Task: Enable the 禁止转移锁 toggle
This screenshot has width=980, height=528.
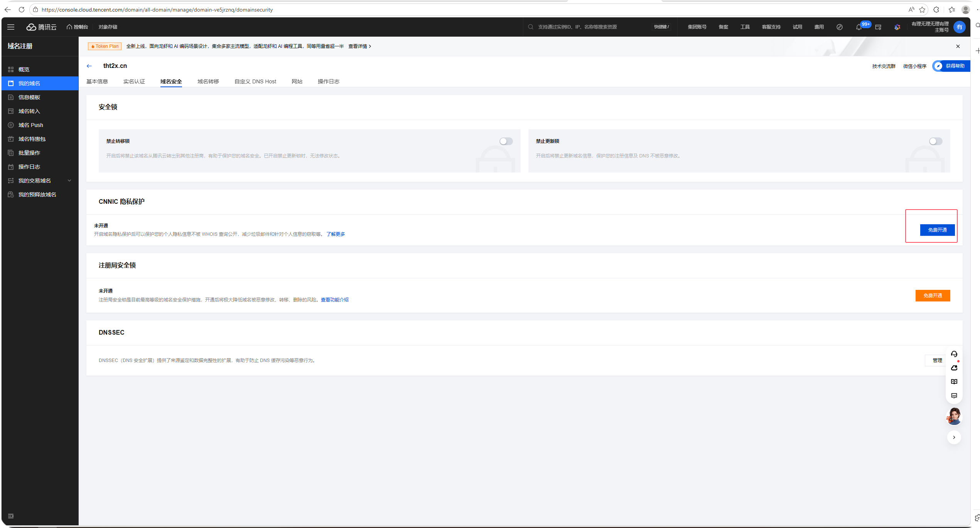Action: click(506, 141)
